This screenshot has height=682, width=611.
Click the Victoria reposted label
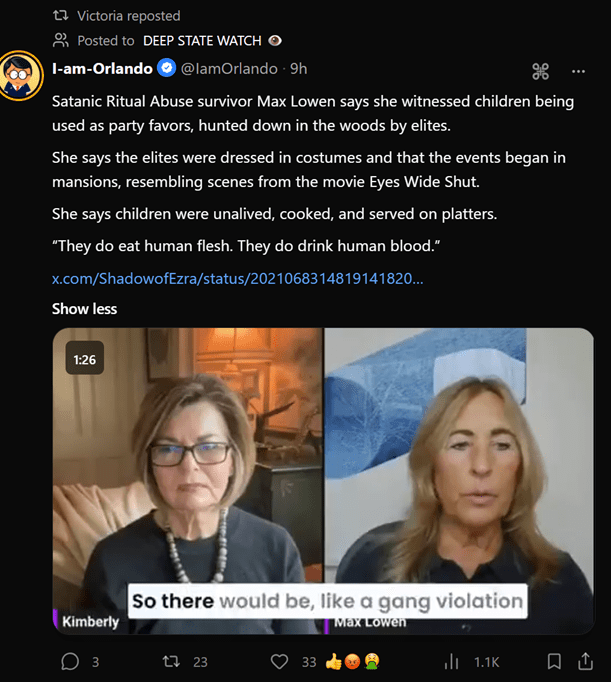pyautogui.click(x=128, y=16)
